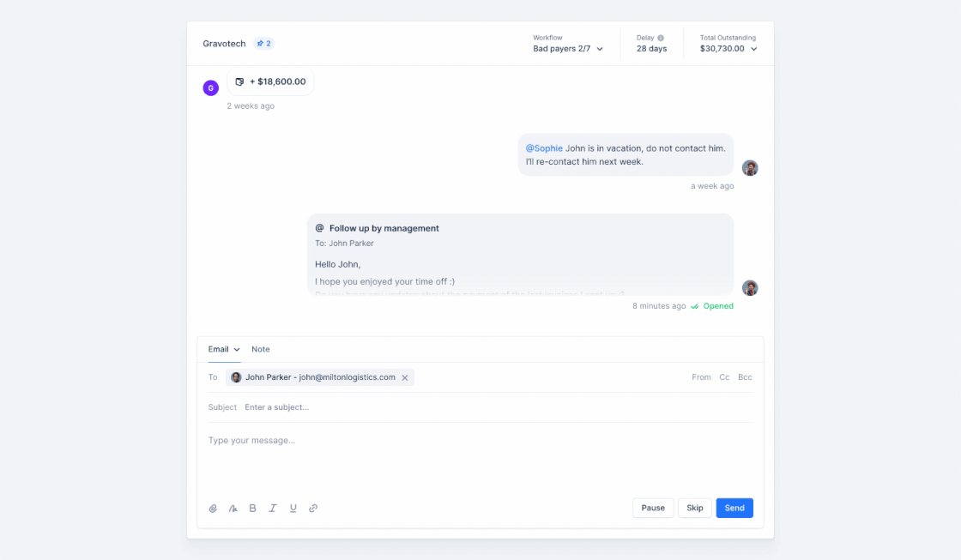Viewport: 961px width, 560px height.
Task: Click the avatar next to the Sophie note
Action: 750,168
